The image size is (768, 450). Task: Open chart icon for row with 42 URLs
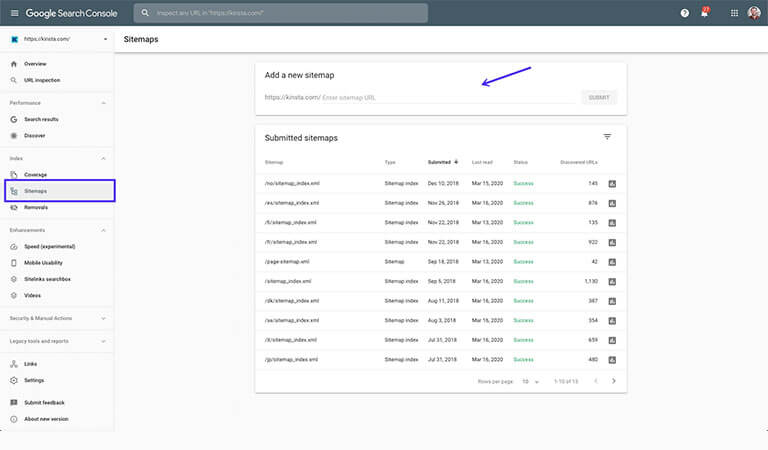pyautogui.click(x=612, y=262)
